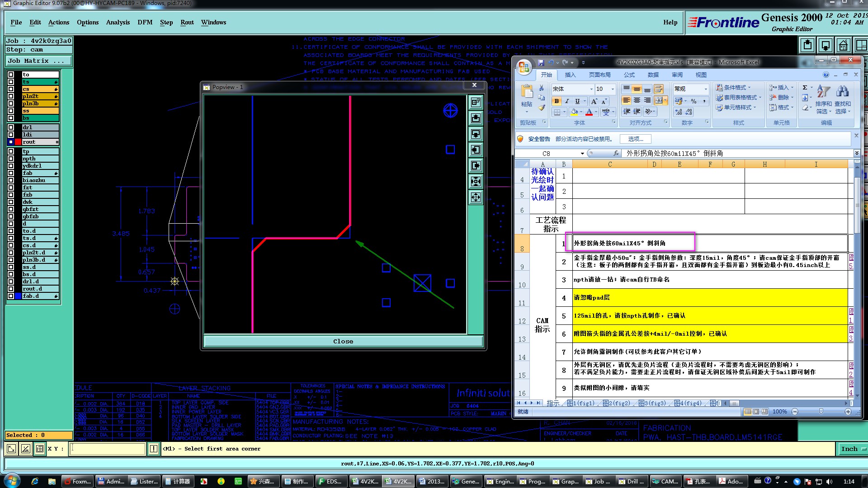This screenshot has width=868, height=488.
Task: Open the DFM menu
Action: [x=145, y=22]
